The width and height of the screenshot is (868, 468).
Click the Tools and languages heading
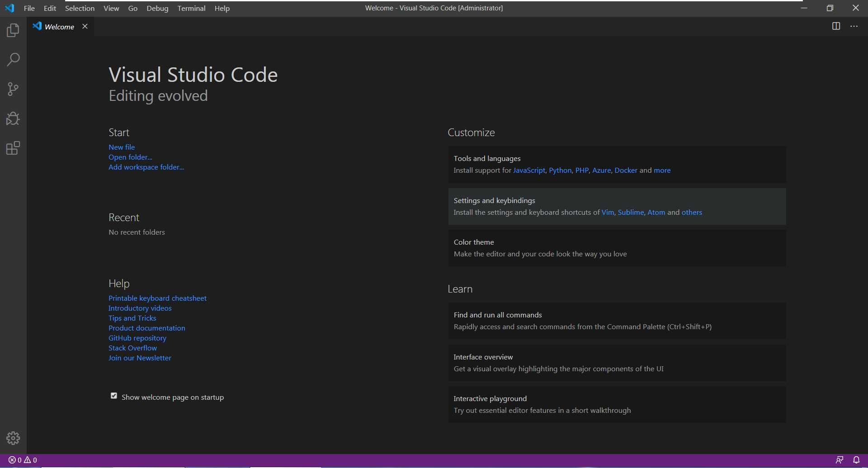pos(487,158)
